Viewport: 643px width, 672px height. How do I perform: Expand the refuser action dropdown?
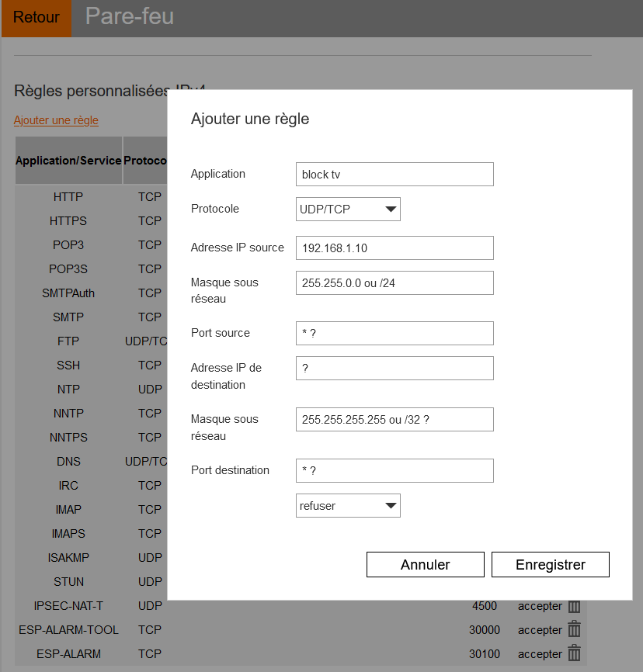coord(348,506)
